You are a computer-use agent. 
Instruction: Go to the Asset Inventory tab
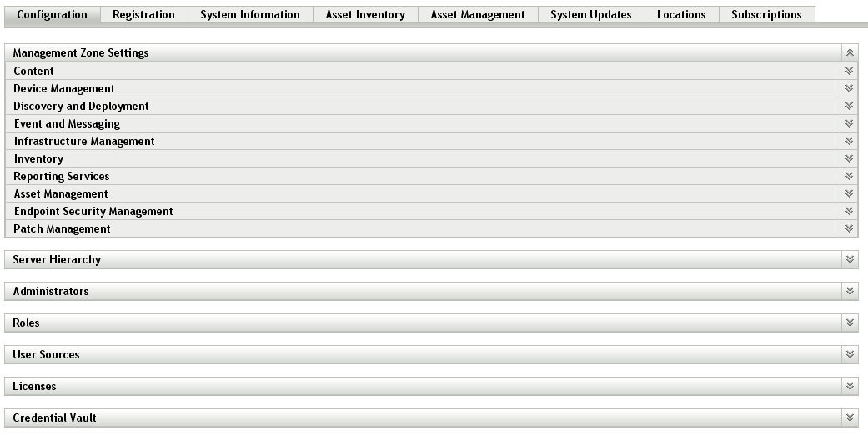(364, 15)
